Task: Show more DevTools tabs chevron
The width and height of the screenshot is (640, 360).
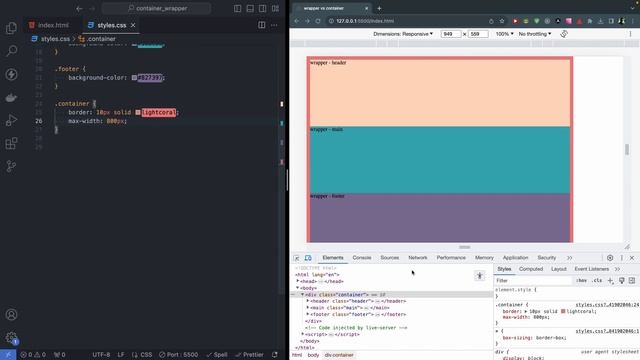Action: click(569, 258)
